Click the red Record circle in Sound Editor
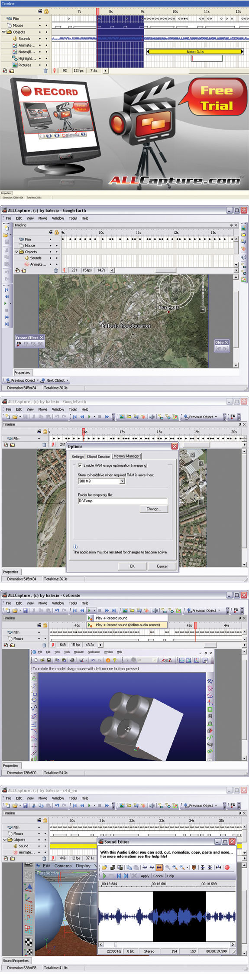 227,867
